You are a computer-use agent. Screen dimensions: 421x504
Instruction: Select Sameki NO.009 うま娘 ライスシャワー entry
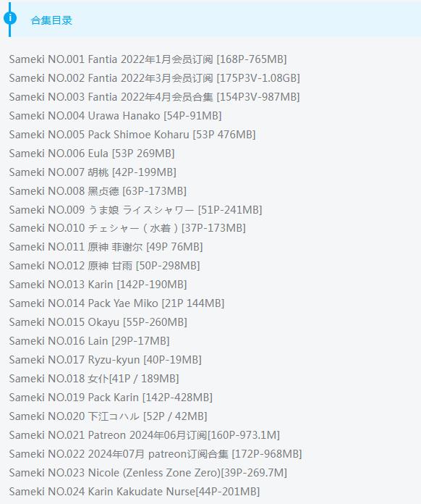pyautogui.click(x=135, y=210)
